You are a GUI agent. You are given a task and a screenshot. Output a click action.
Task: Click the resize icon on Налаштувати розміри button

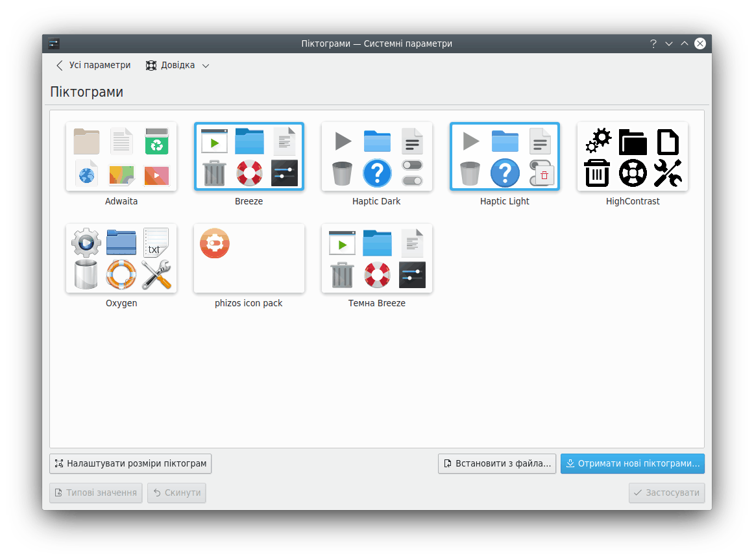(x=59, y=464)
